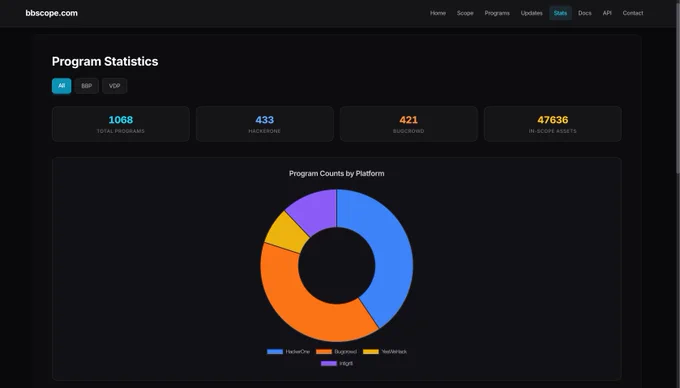This screenshot has width=680, height=388.
Task: Open the Programs nav item
Action: point(497,13)
